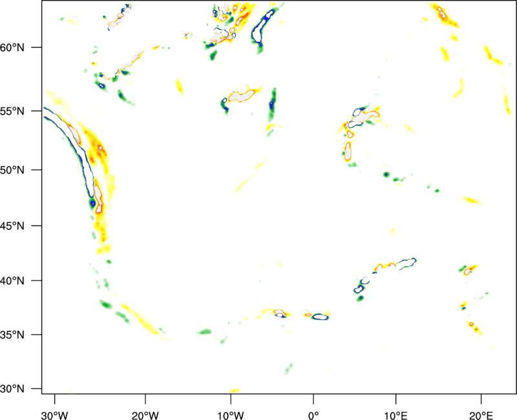Click the blue-outlined feature near 11°E, 41°N
517x420 pixels.
406,263
